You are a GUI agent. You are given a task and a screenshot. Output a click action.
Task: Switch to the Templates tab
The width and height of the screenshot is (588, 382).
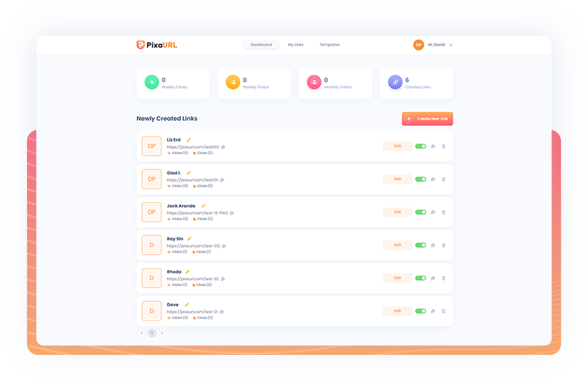(330, 44)
